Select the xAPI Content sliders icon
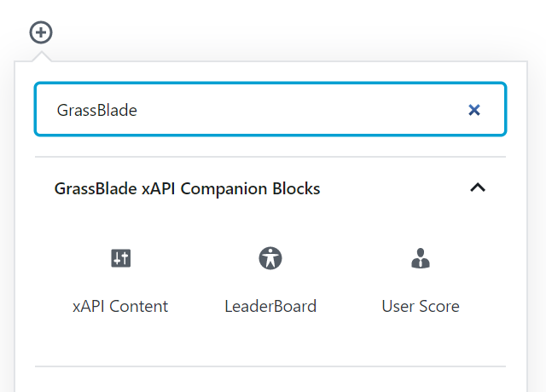Screen dimensions: 546x392 [121, 258]
